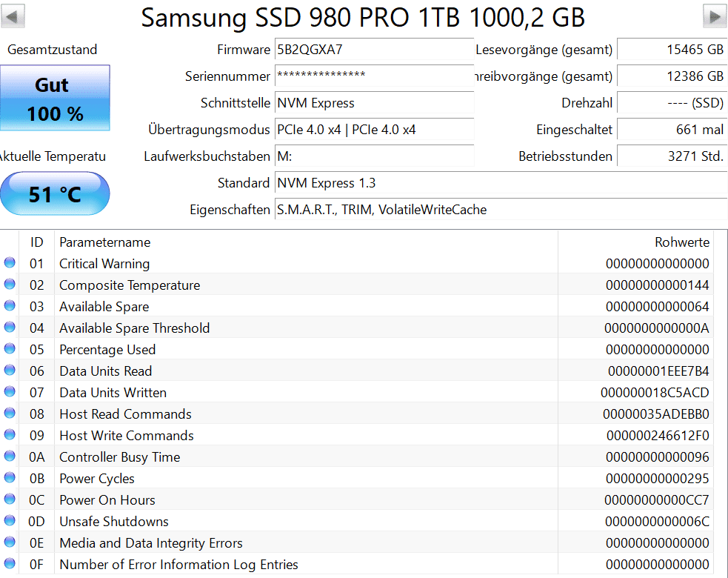Click status orb for Media and Data Integrity Errors
Image resolution: width=728 pixels, height=578 pixels.
click(x=10, y=542)
